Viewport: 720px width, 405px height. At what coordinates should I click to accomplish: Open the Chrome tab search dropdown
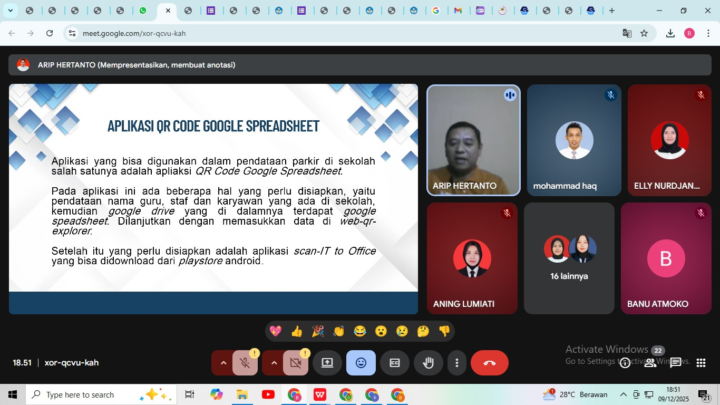pos(10,10)
